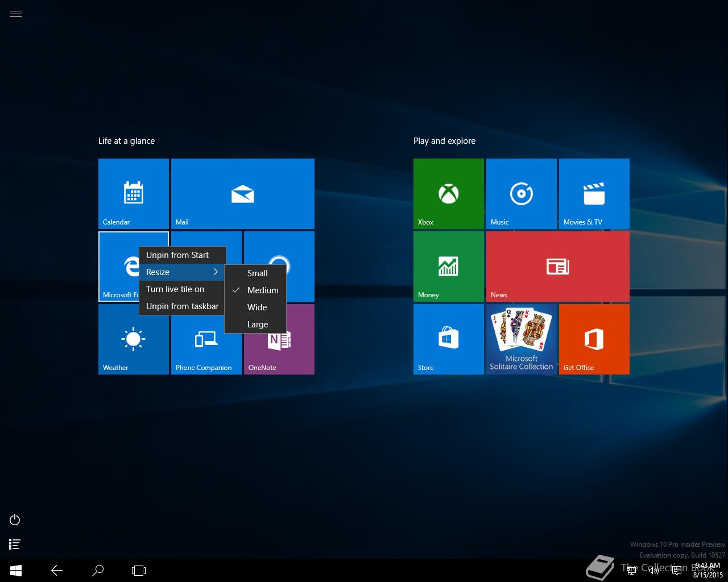Click the taskbar Back arrow
The width and height of the screenshot is (728, 582).
[x=57, y=571]
